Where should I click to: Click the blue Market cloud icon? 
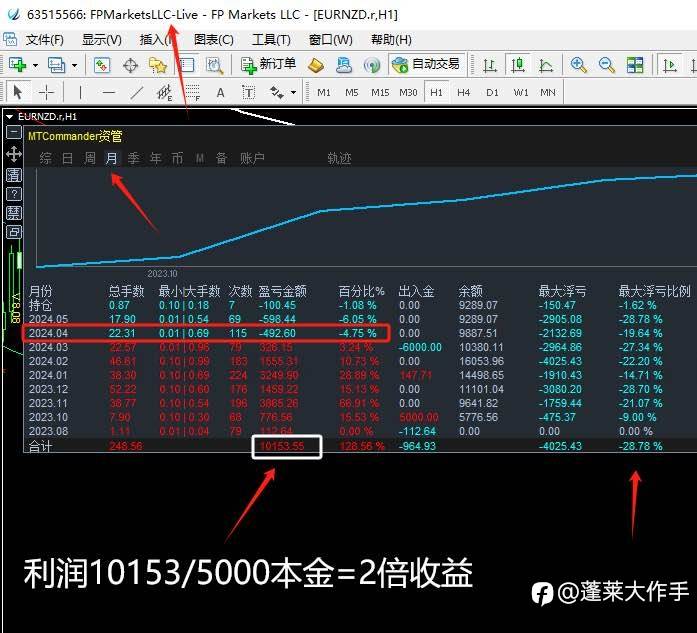click(x=344, y=65)
